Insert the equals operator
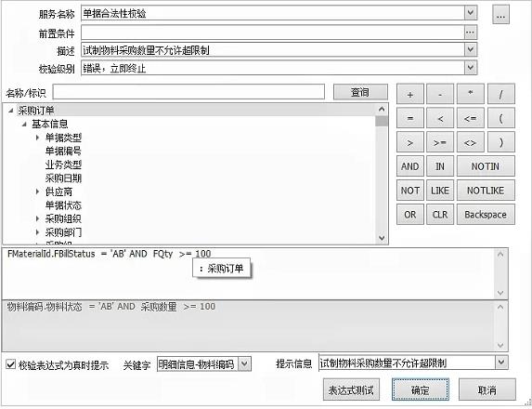The height and width of the screenshot is (409, 532). pyautogui.click(x=409, y=118)
